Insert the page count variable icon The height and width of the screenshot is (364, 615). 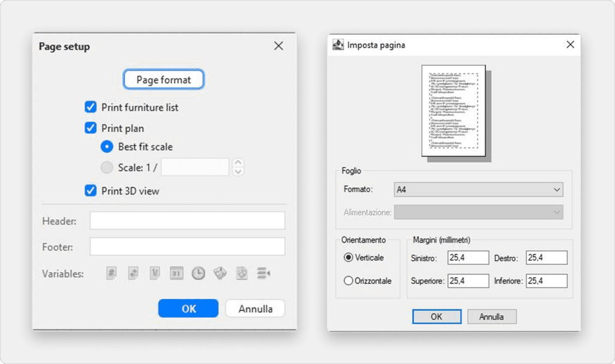pos(133,273)
